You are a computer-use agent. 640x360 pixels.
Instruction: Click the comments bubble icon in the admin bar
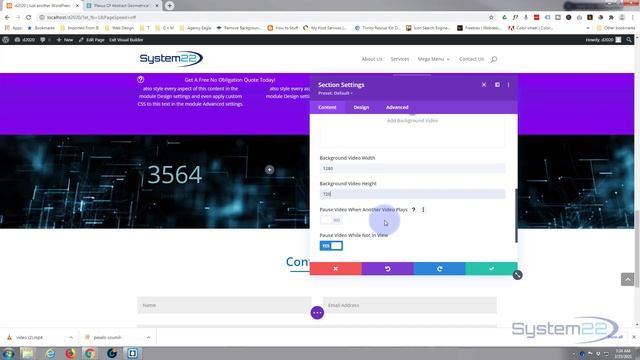pyautogui.click(x=43, y=40)
